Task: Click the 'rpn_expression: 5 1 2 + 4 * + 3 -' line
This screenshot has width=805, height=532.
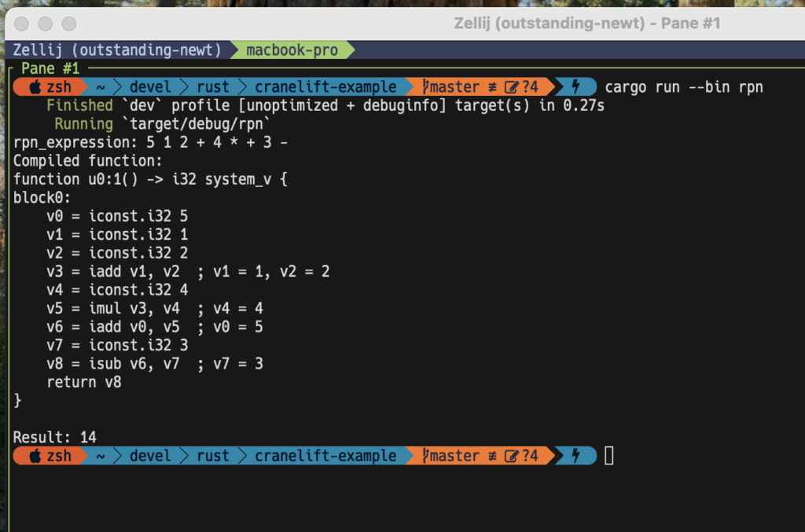Action: [x=150, y=142]
